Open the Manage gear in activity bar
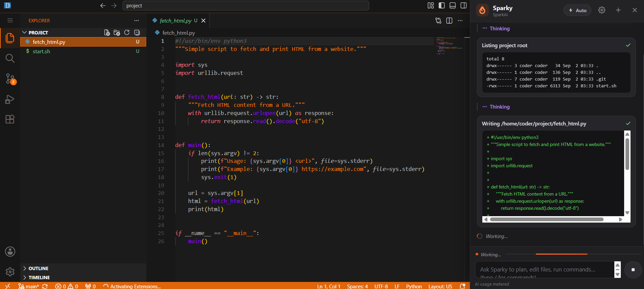Viewport: 644px width, 289px height. pos(10,272)
